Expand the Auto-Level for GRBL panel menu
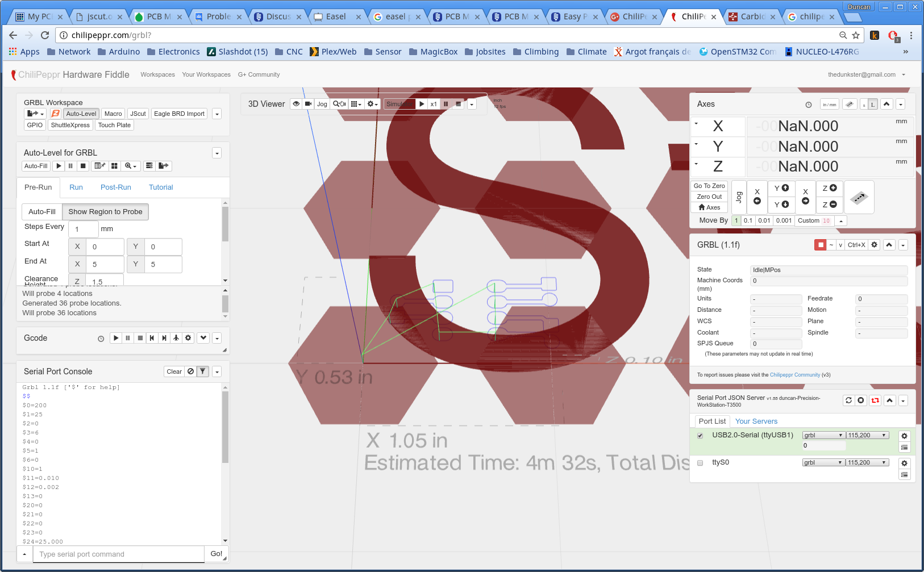Image resolution: width=924 pixels, height=572 pixels. click(x=217, y=153)
